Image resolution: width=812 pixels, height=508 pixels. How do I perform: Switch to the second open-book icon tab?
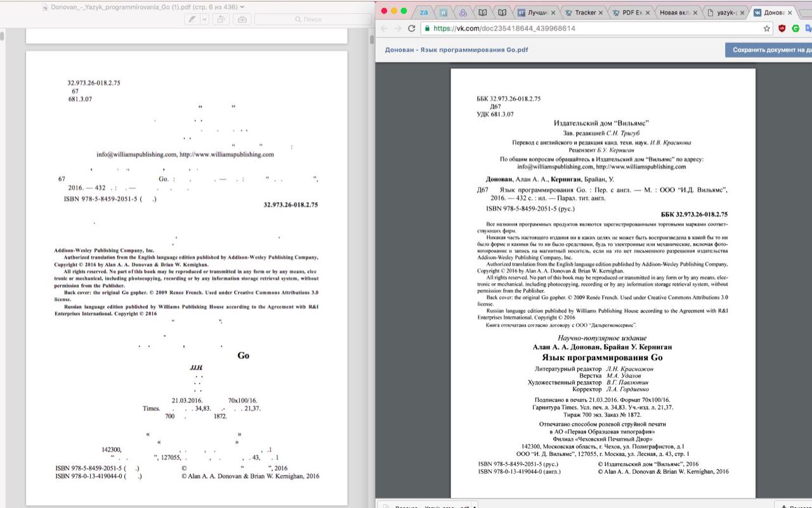coord(502,12)
